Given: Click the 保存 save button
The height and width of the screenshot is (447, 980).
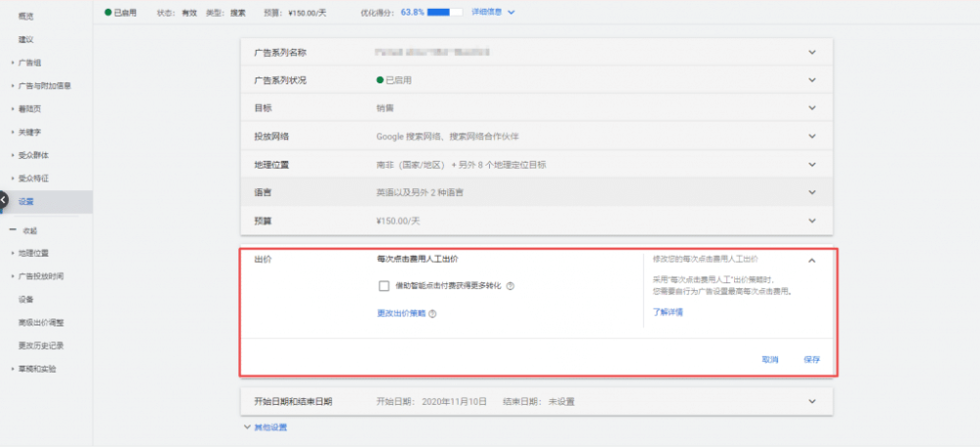Looking at the screenshot, I should pos(811,360).
